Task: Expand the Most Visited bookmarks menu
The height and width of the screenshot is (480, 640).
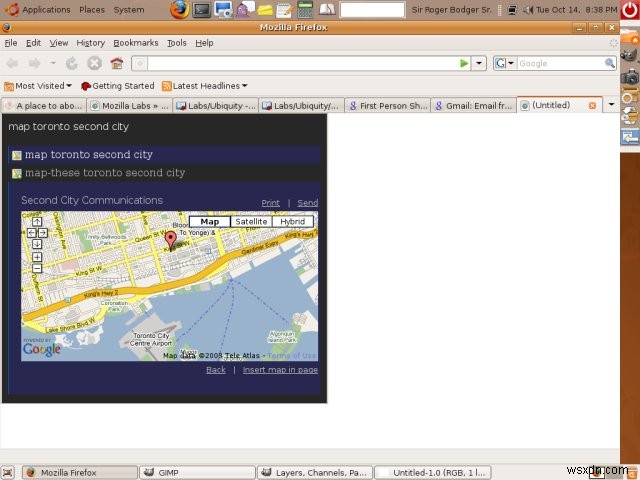Action: pyautogui.click(x=38, y=86)
